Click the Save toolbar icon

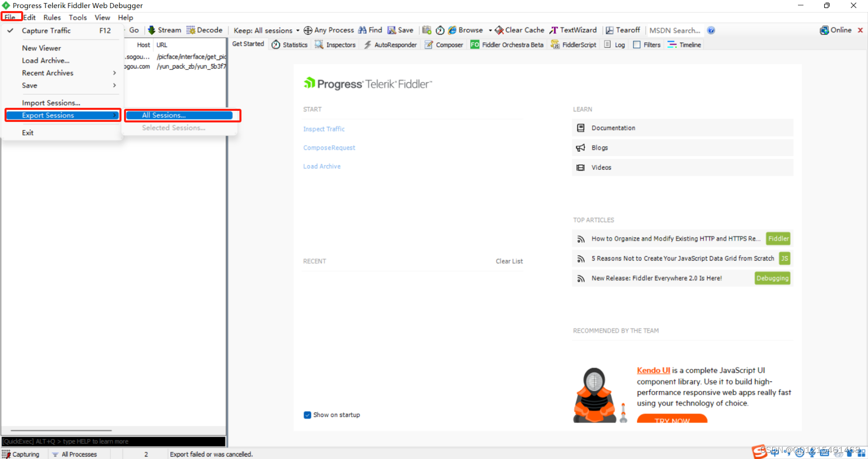(391, 30)
